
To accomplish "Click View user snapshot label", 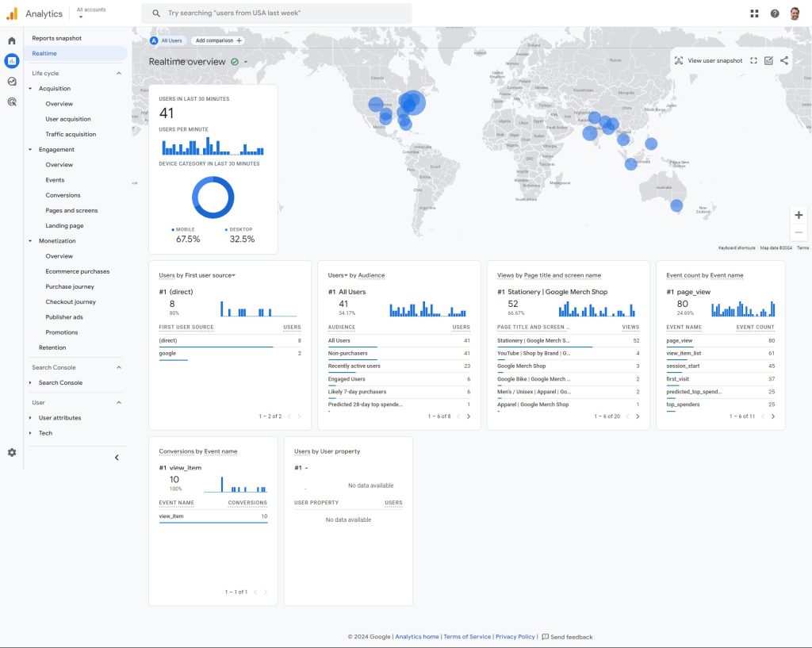I will click(x=714, y=60).
